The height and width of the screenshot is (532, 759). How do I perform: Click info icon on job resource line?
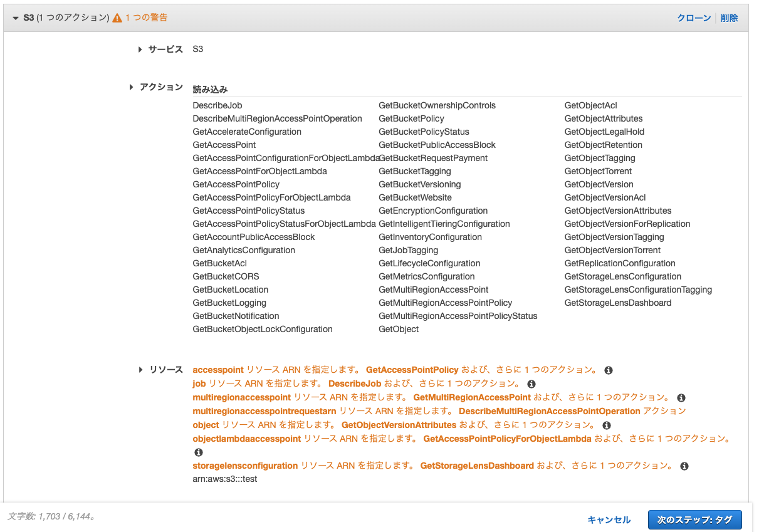(x=531, y=384)
